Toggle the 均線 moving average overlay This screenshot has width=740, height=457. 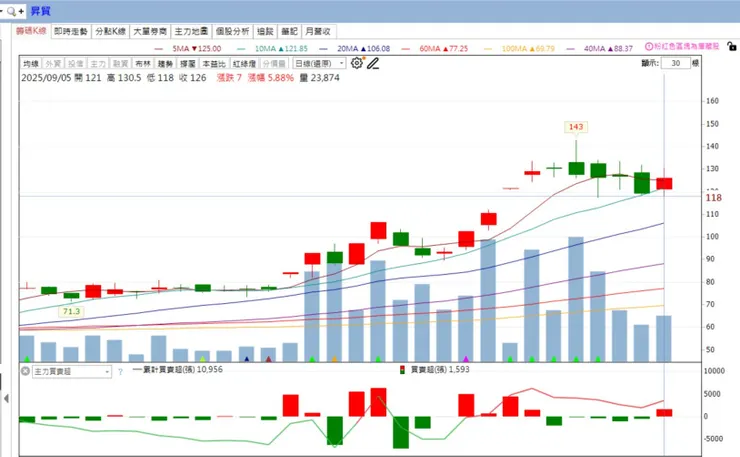[31, 63]
